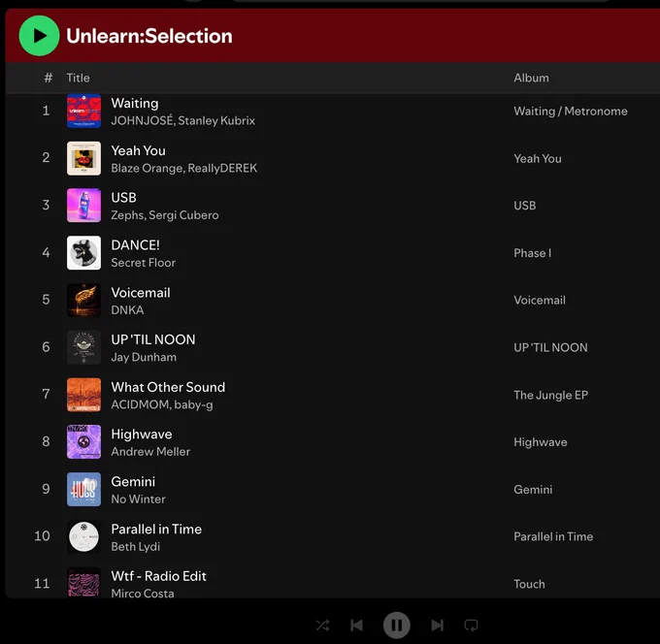
Task: Open artist Secret Floor
Action: (143, 263)
